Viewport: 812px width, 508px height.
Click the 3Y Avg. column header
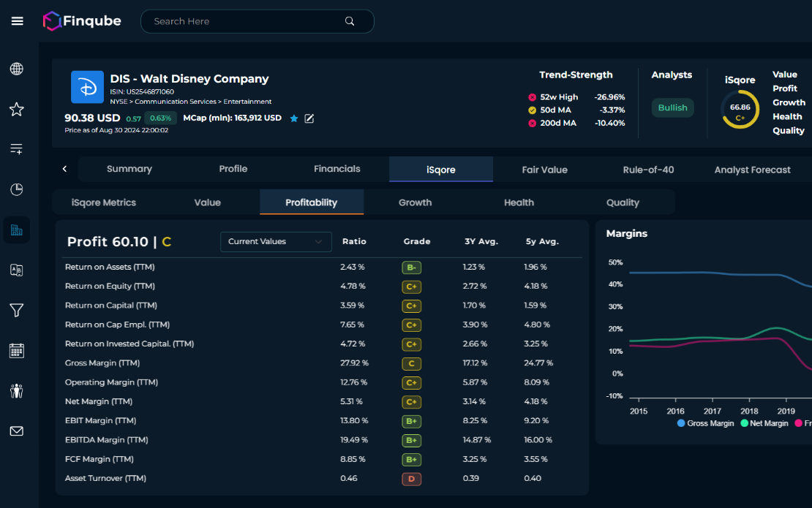point(481,242)
